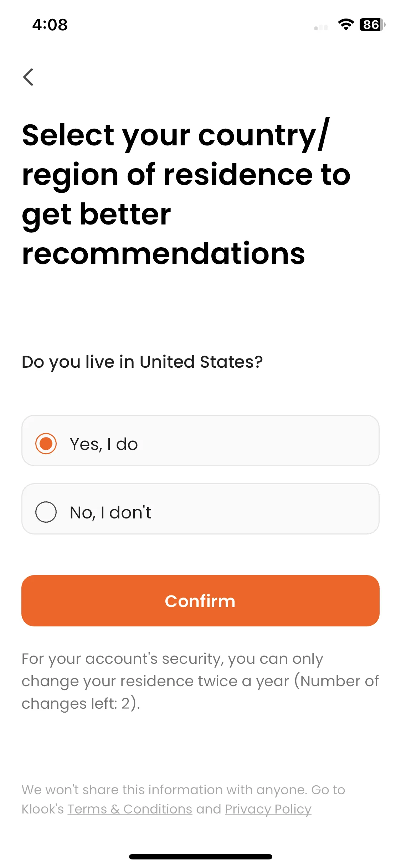Tap the Wi-Fi icon in status bar
This screenshot has width=401, height=868.
345,25
